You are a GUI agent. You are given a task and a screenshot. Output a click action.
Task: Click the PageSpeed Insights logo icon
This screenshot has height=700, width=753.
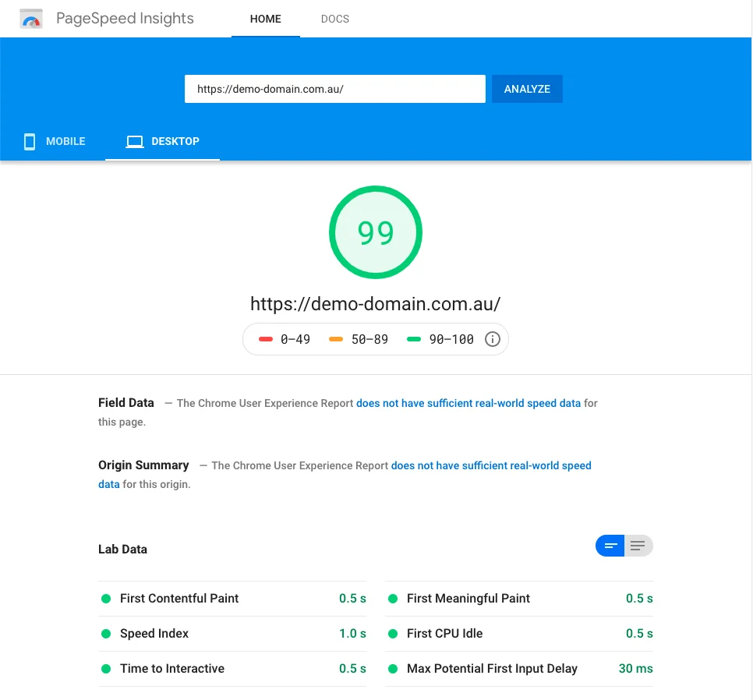pyautogui.click(x=31, y=19)
